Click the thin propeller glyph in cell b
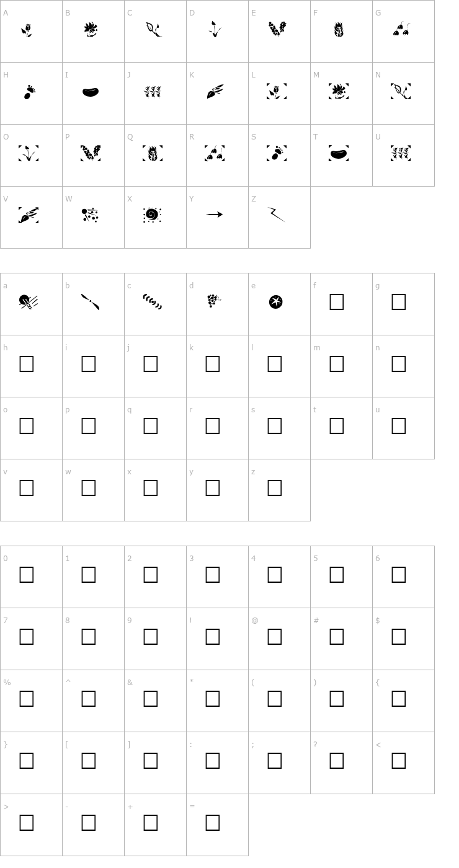Image resolution: width=459 pixels, height=868 pixels. (90, 302)
